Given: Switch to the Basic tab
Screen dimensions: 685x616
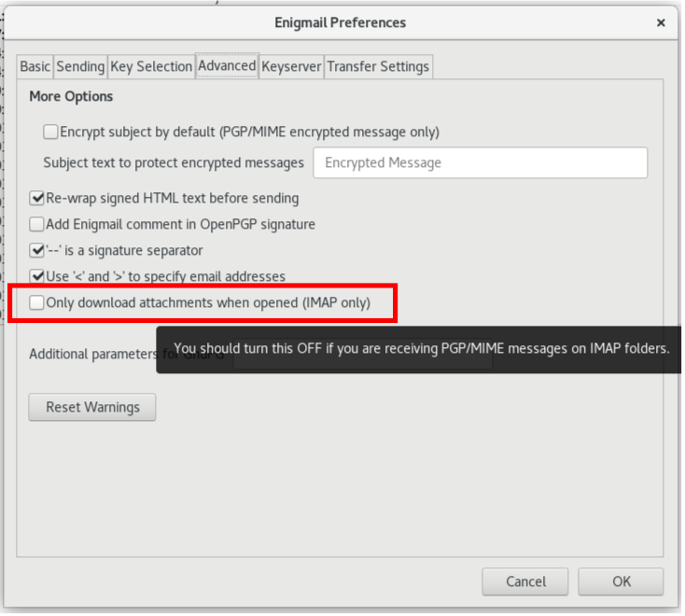Looking at the screenshot, I should click(35, 66).
